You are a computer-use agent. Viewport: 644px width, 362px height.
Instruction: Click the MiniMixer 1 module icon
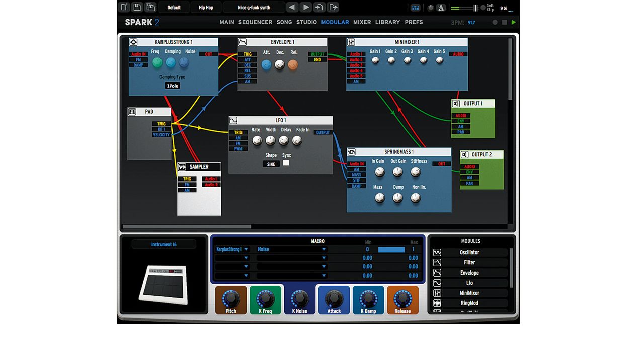352,42
